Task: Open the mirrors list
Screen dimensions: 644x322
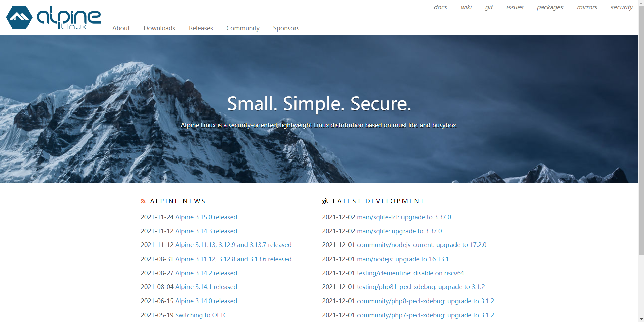Action: point(587,7)
